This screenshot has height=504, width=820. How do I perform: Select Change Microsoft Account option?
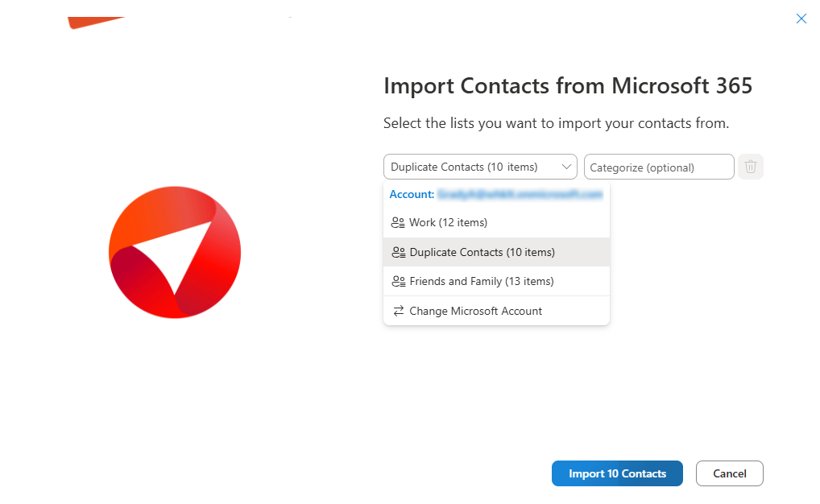(x=475, y=311)
